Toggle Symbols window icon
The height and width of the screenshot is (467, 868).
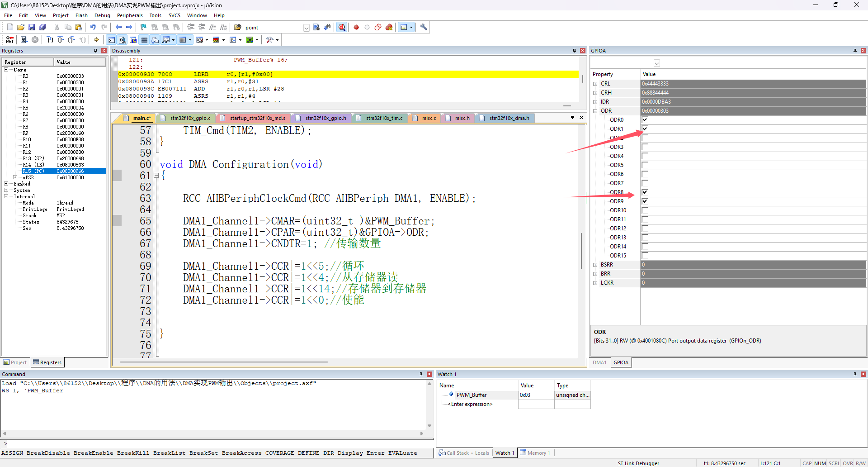(133, 40)
